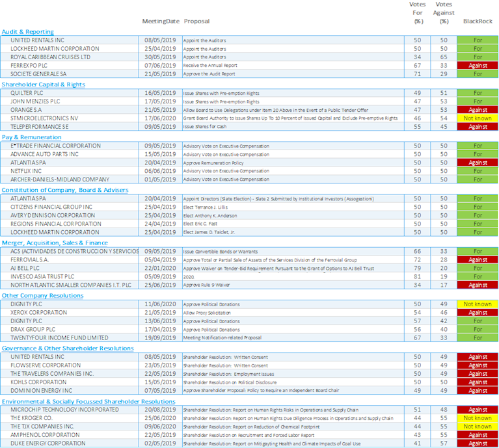The width and height of the screenshot is (499, 448).
Task: Click the NETFLIX INC company cell
Action: 70,171
